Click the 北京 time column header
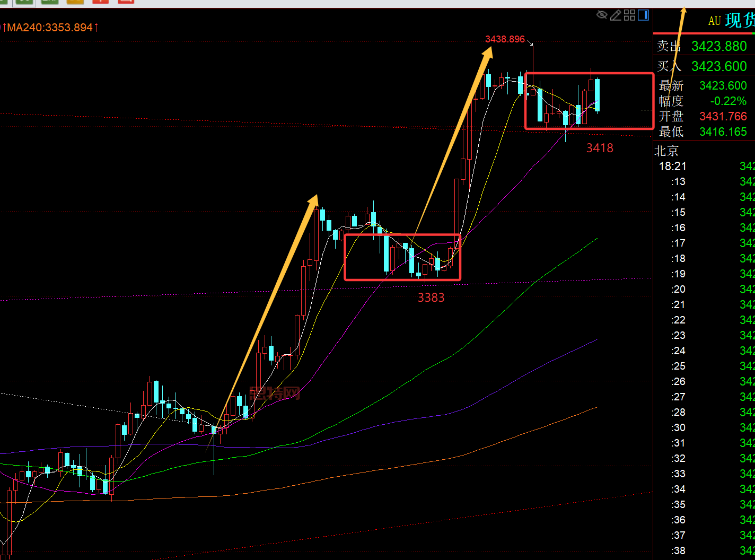Viewport: 755px width, 560px height. click(666, 151)
